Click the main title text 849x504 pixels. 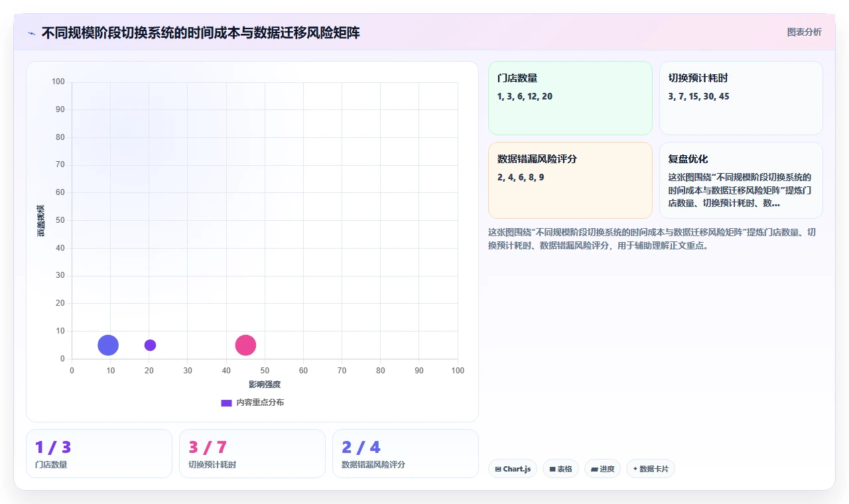pos(200,32)
